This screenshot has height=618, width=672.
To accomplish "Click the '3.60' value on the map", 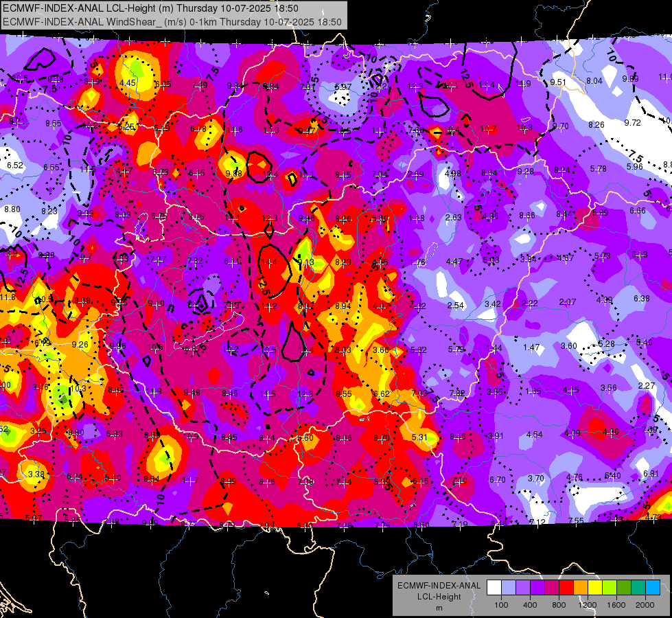I will (x=569, y=346).
